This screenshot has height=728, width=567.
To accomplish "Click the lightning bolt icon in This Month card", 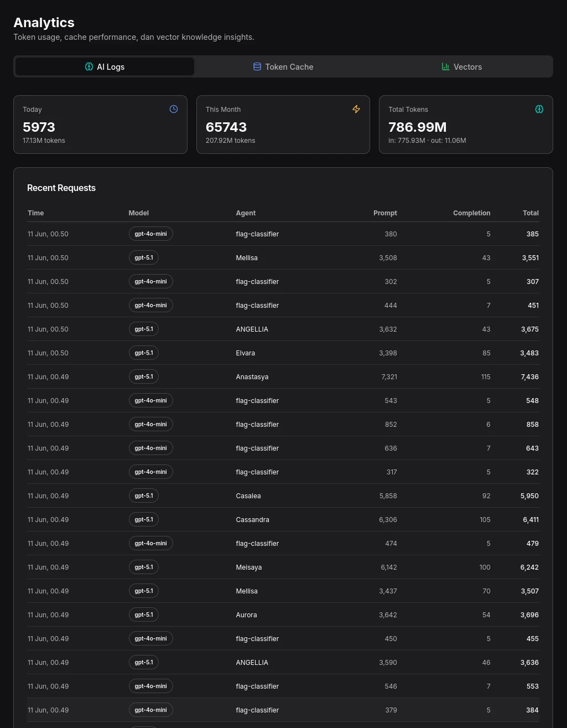I will [x=356, y=109].
